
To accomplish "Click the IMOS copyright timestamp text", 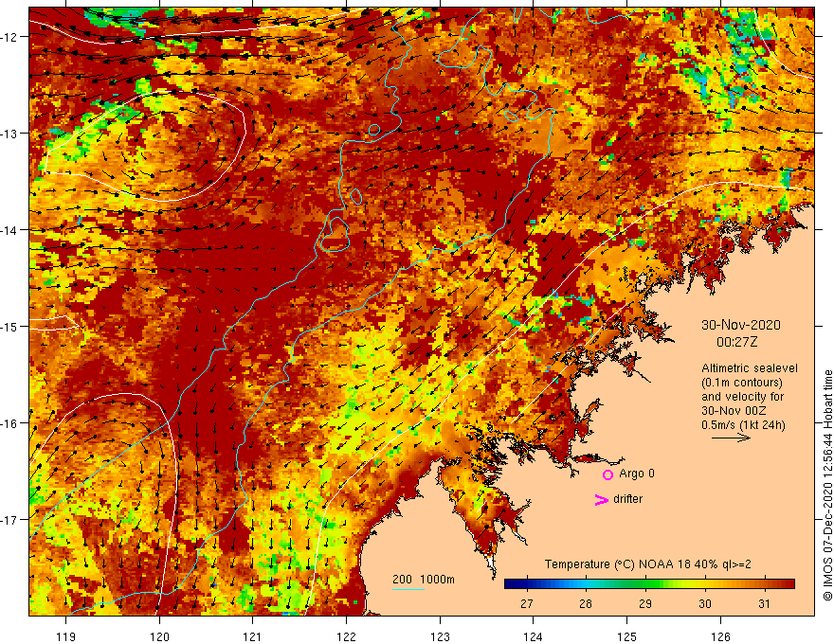I will coord(827,485).
